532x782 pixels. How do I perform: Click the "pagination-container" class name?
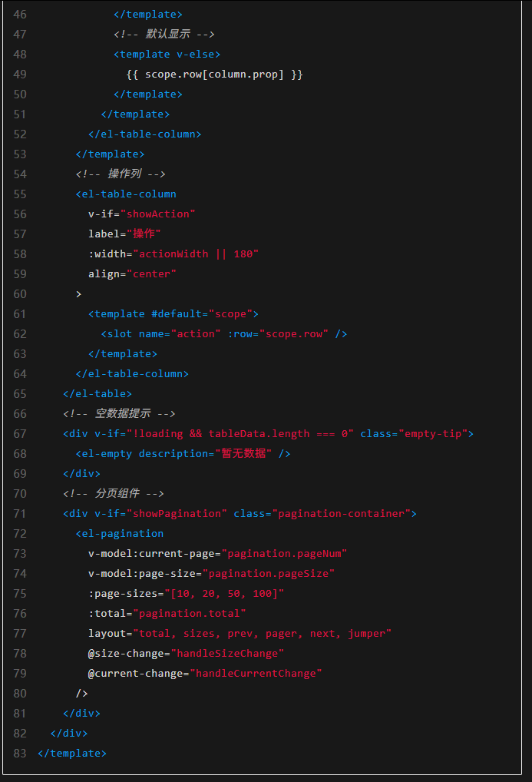click(x=344, y=514)
